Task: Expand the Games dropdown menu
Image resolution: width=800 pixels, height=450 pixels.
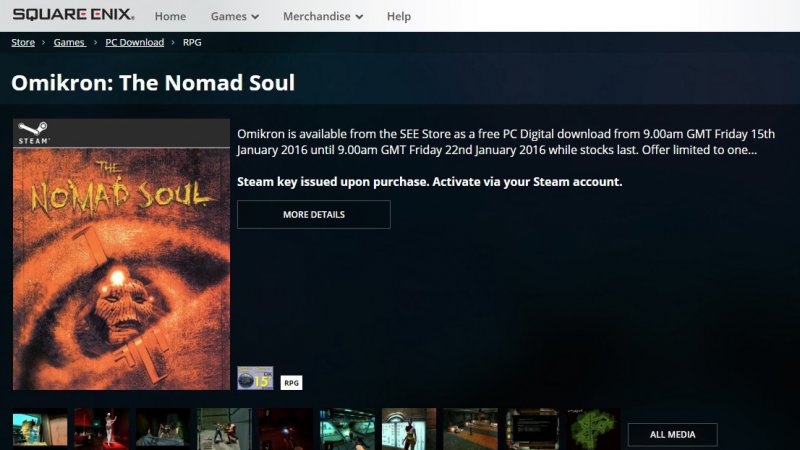Action: (x=235, y=16)
